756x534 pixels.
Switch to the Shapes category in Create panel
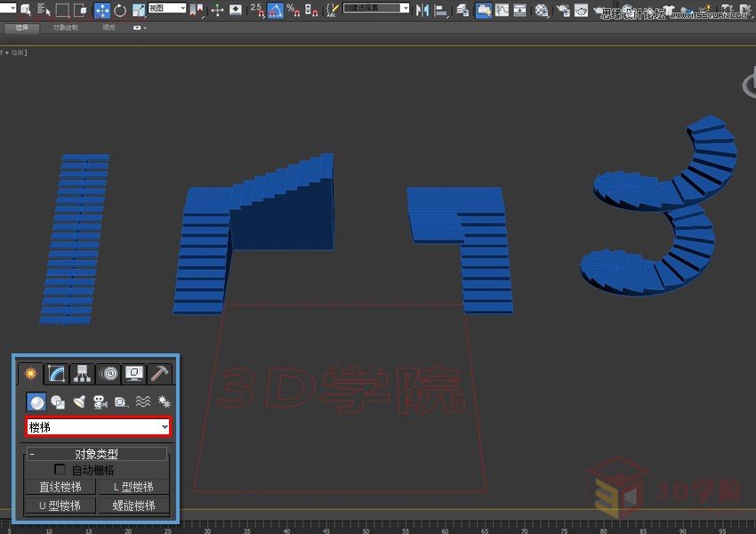[58, 402]
